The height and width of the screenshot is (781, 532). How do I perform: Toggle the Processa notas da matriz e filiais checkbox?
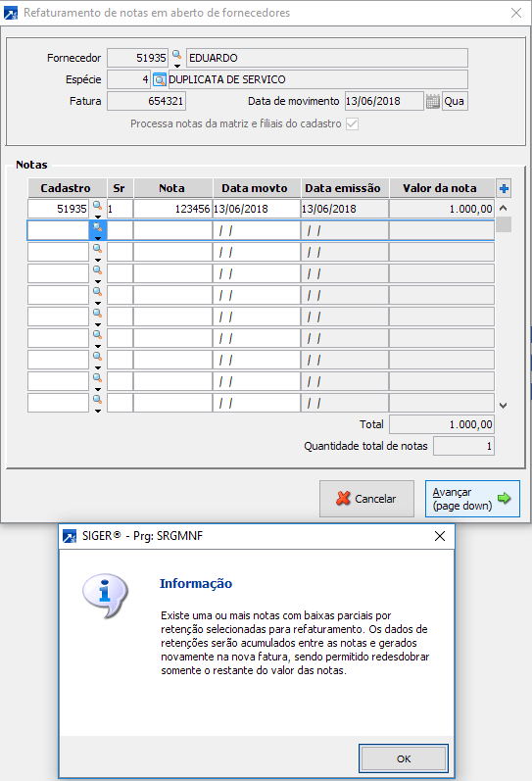[x=352, y=123]
